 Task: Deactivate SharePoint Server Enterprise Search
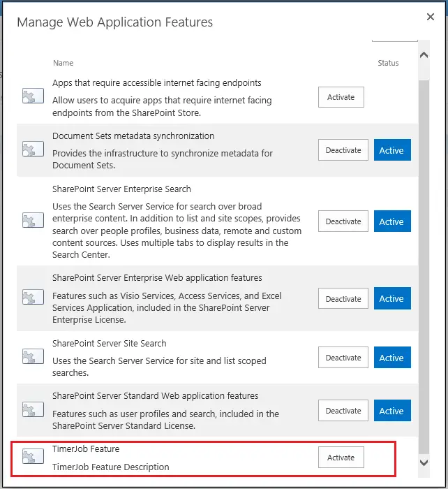(343, 221)
